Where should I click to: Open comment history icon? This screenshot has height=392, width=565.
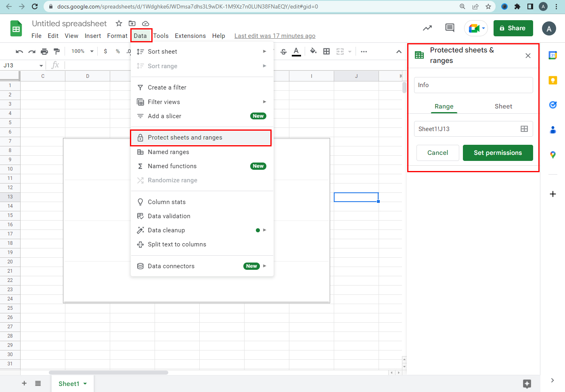(450, 28)
